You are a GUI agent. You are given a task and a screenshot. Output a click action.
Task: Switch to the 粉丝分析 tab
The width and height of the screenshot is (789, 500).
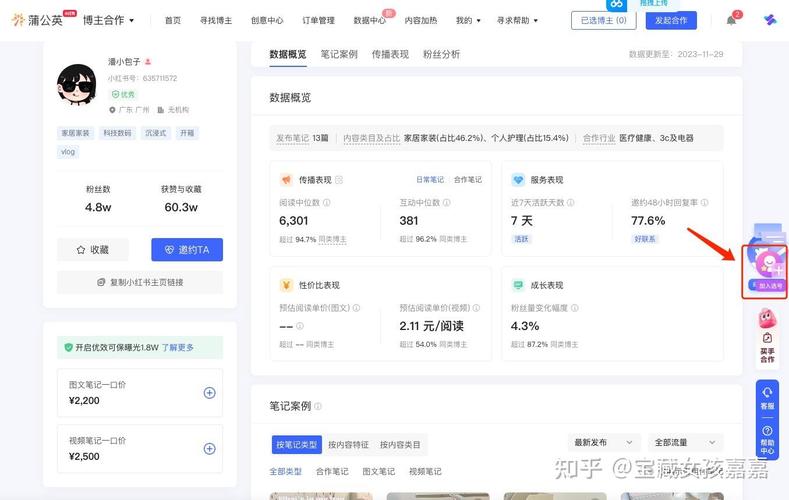[442, 54]
